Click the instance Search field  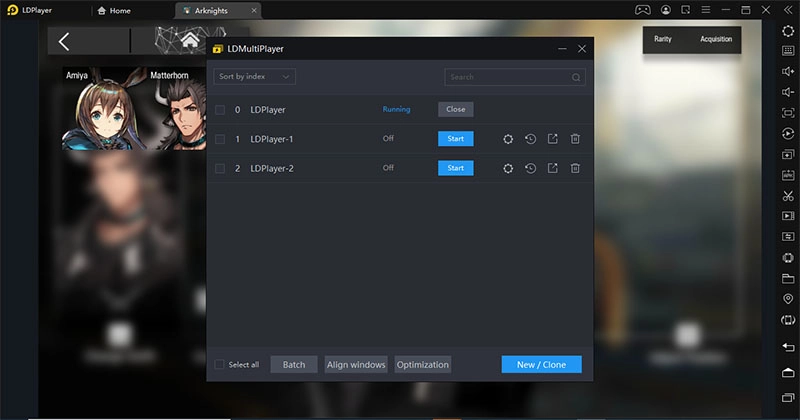[510, 77]
